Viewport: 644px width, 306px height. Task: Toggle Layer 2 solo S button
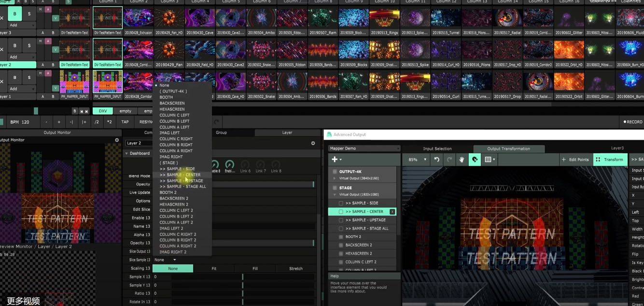(x=29, y=45)
